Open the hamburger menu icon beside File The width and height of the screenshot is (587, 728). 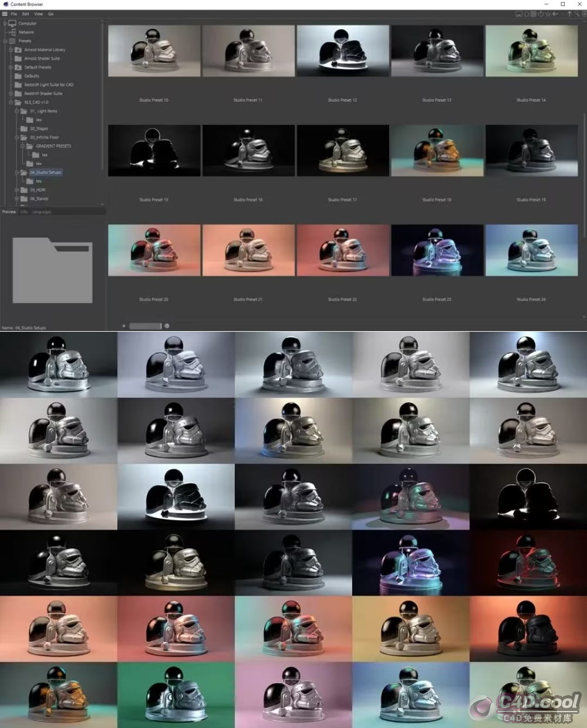[5, 14]
